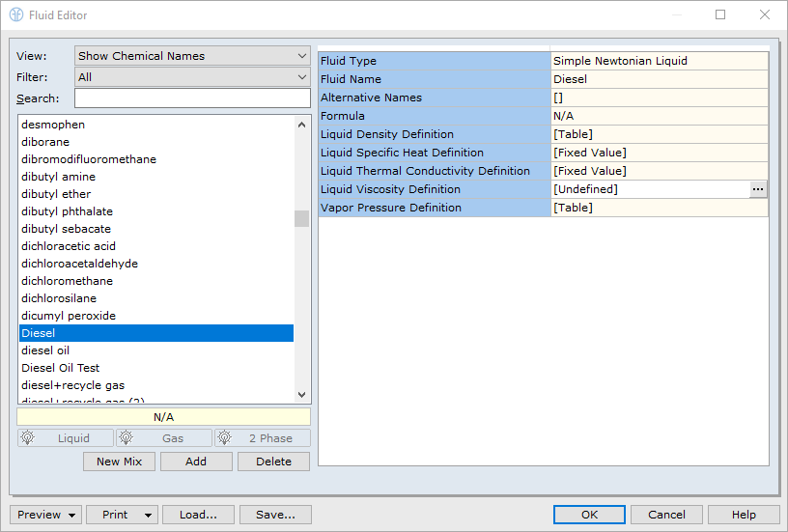
Task: Select dibromodifluoromethane in the list
Action: point(156,159)
